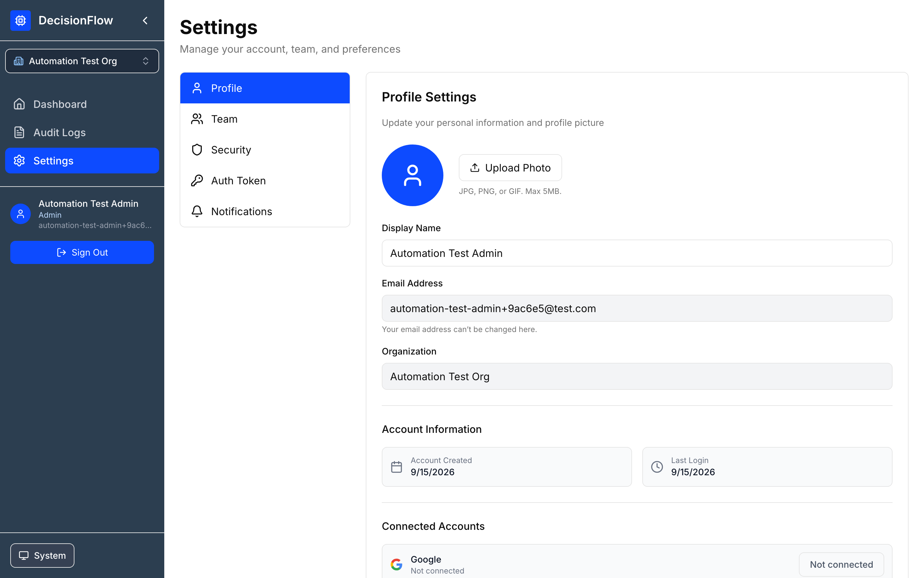The width and height of the screenshot is (924, 578).
Task: Click the clock icon in Last Login
Action: click(x=657, y=467)
